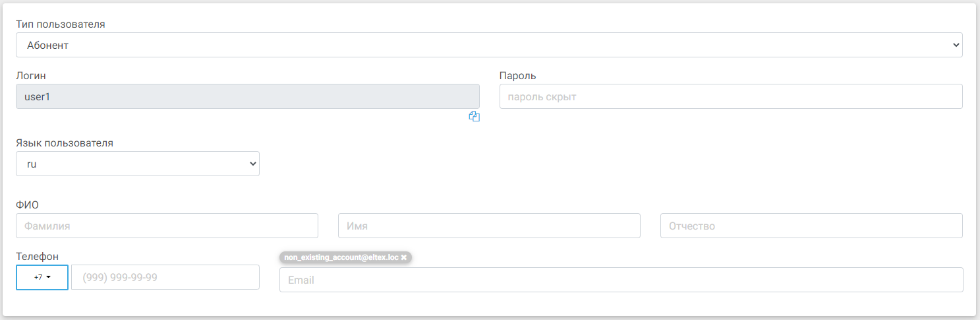Open the +7 phone country code selector
This screenshot has width=980, height=320.
coord(42,277)
